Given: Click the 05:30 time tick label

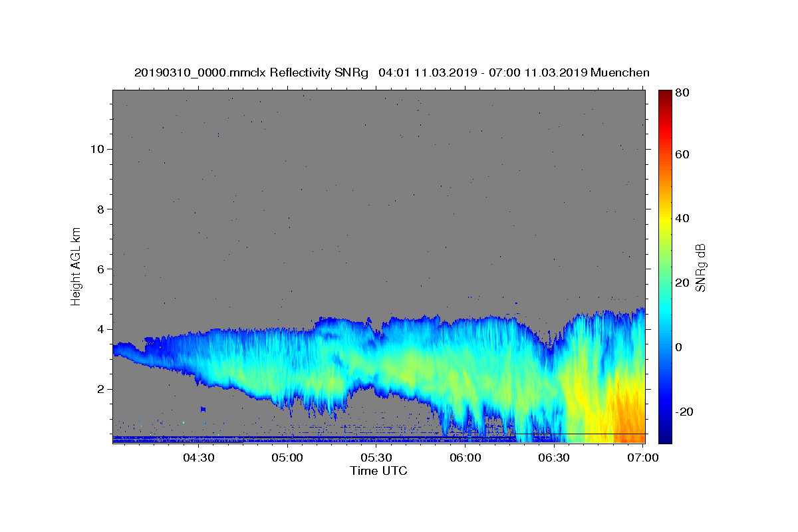Looking at the screenshot, I should (376, 458).
